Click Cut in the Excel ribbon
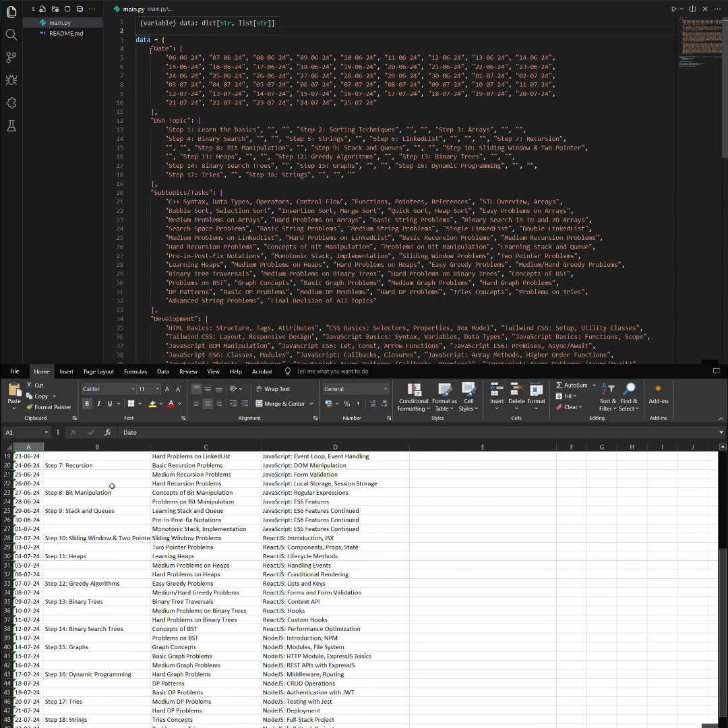Image resolution: width=728 pixels, height=728 pixels. (35, 386)
